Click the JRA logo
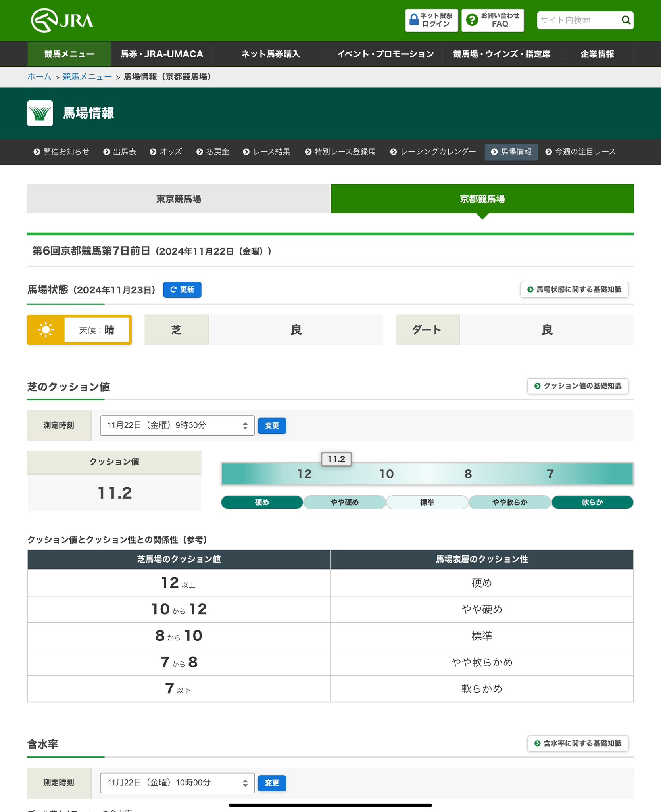 (x=62, y=20)
